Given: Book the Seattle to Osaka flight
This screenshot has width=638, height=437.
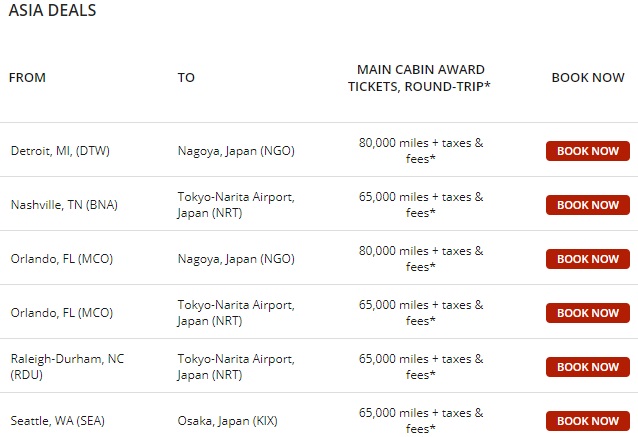Looking at the screenshot, I should (587, 421).
